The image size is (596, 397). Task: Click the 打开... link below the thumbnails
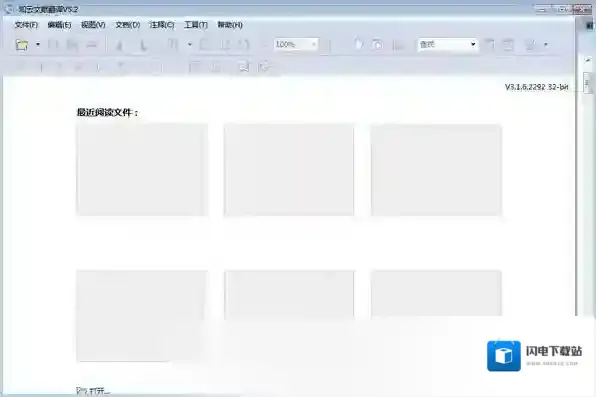click(x=93, y=391)
